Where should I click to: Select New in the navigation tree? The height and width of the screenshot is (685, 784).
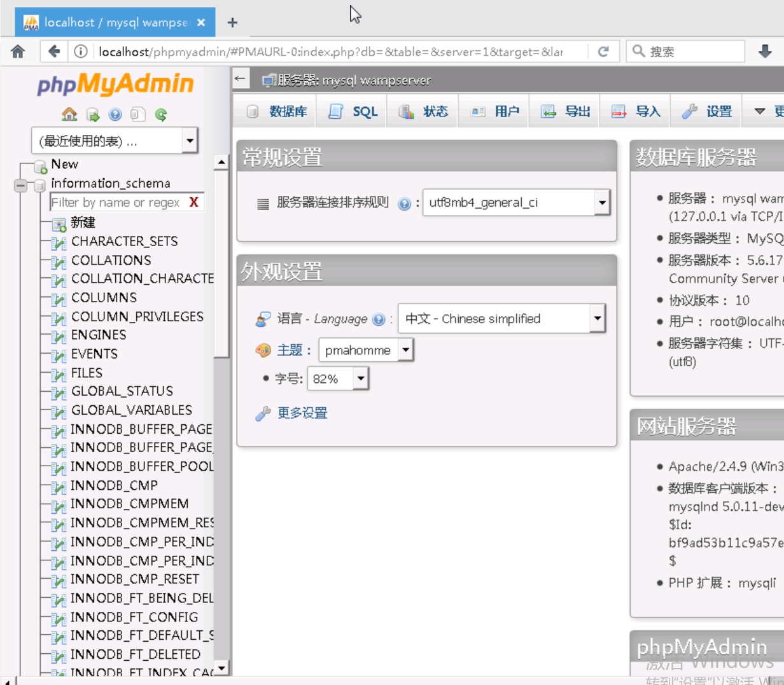coord(64,164)
